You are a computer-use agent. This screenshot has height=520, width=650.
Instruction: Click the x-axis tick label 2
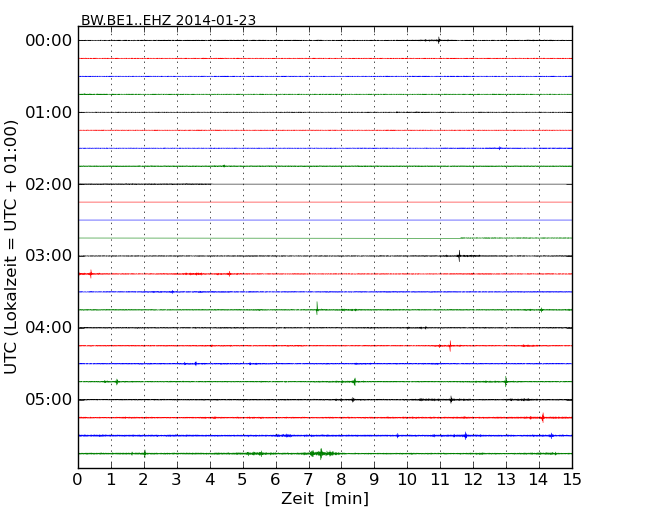[143, 479]
